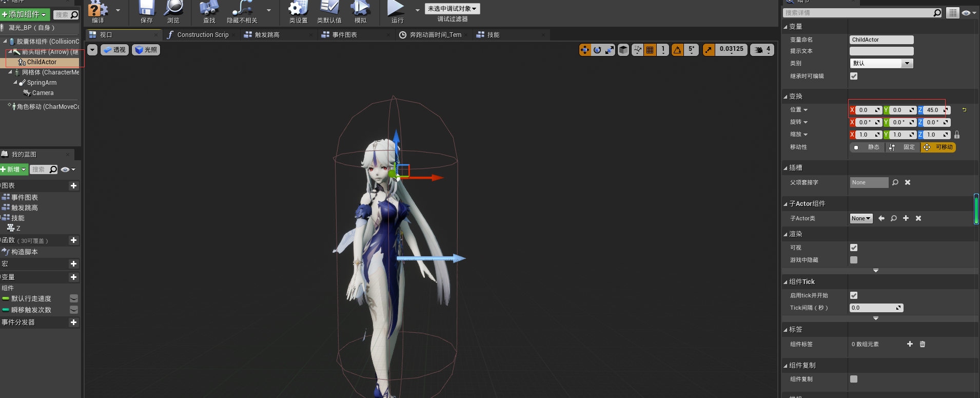Click camera speed icon showing 4
Image resolution: width=980 pixels, height=398 pixels.
762,50
